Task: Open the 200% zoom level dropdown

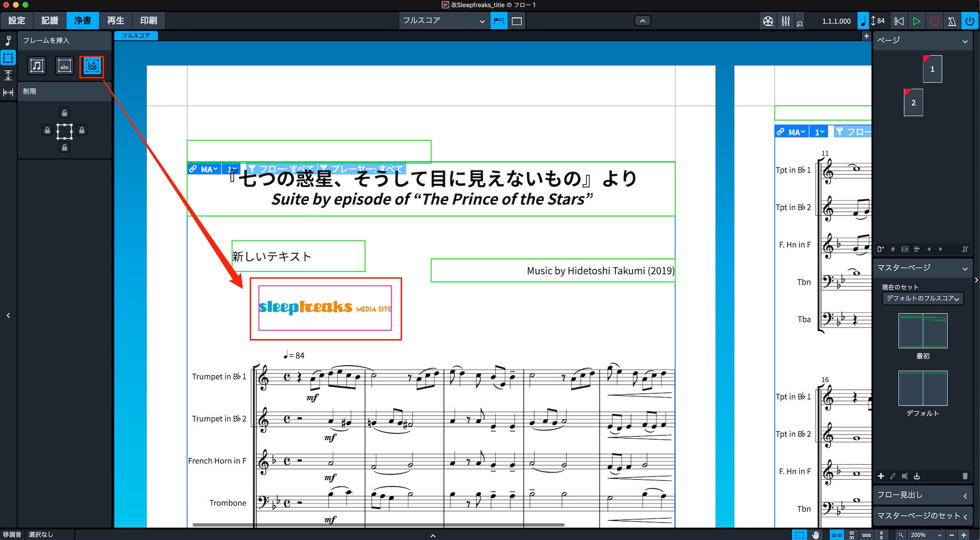Action: click(x=927, y=535)
